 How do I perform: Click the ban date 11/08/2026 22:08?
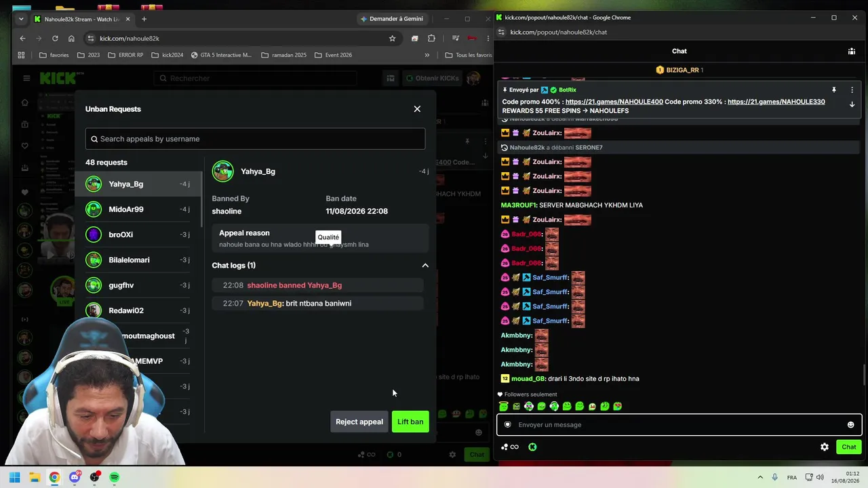[x=357, y=211]
